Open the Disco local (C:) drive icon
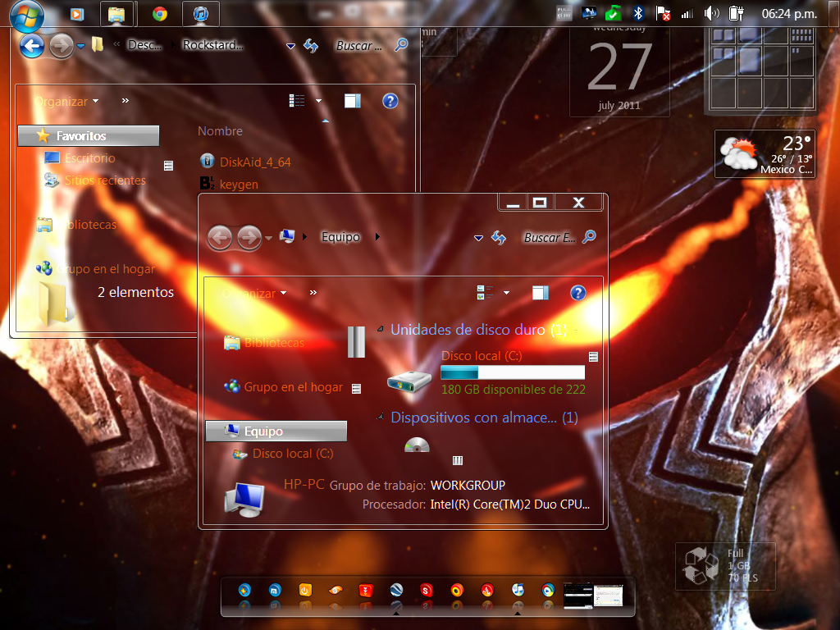 coord(409,381)
